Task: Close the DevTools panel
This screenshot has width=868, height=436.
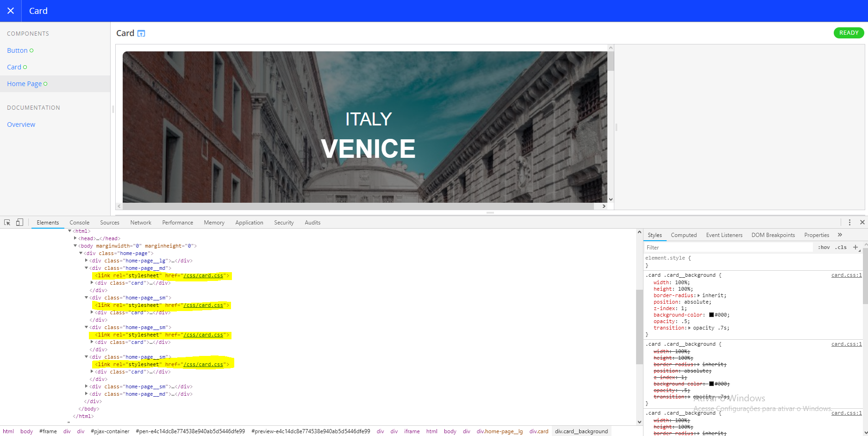Action: (862, 223)
